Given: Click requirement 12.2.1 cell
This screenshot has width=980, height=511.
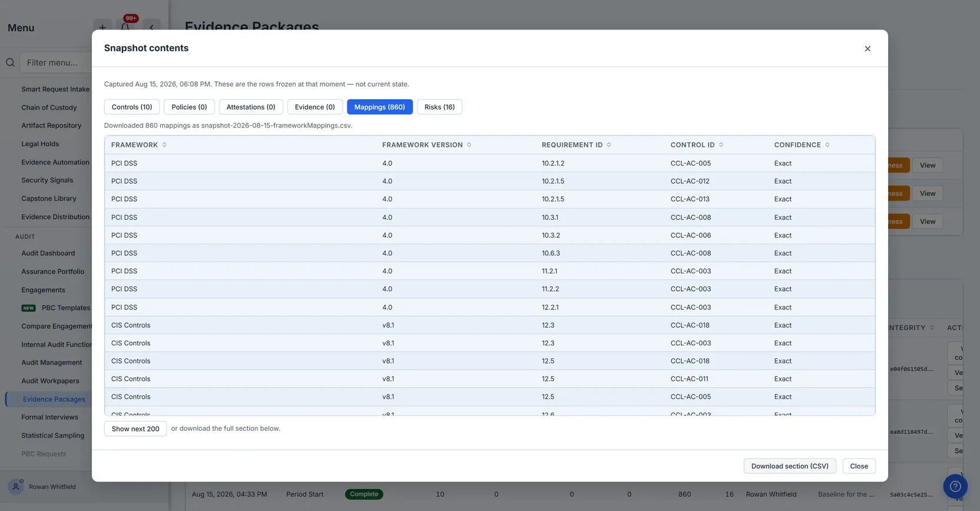Looking at the screenshot, I should [x=550, y=308].
